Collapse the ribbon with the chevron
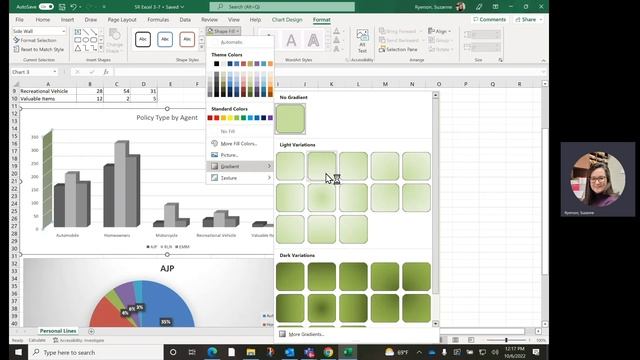640x360 pixels. pyautogui.click(x=543, y=60)
